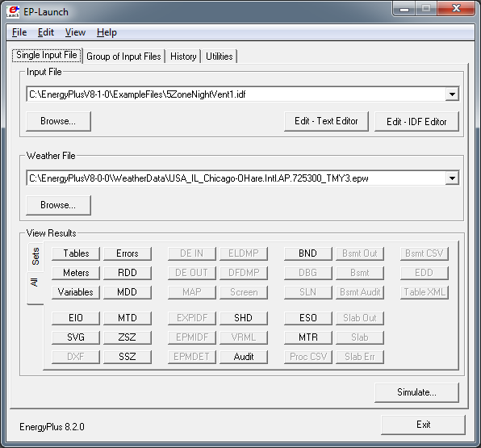The height and width of the screenshot is (448, 481).
Task: Open the Help menu
Action: [x=107, y=32]
